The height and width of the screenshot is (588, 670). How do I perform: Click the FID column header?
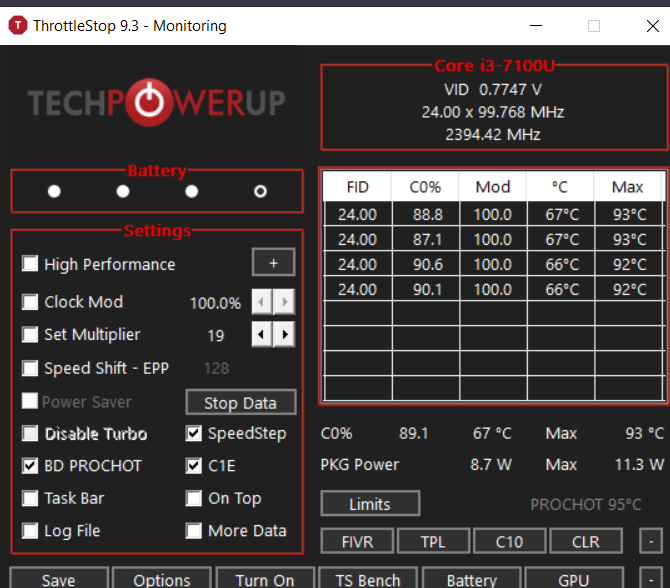pyautogui.click(x=357, y=187)
